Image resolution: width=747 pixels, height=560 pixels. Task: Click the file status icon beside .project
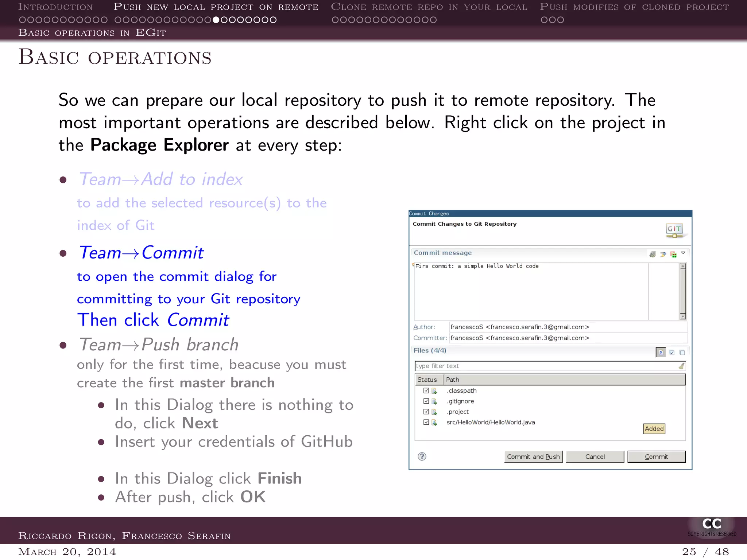click(434, 412)
